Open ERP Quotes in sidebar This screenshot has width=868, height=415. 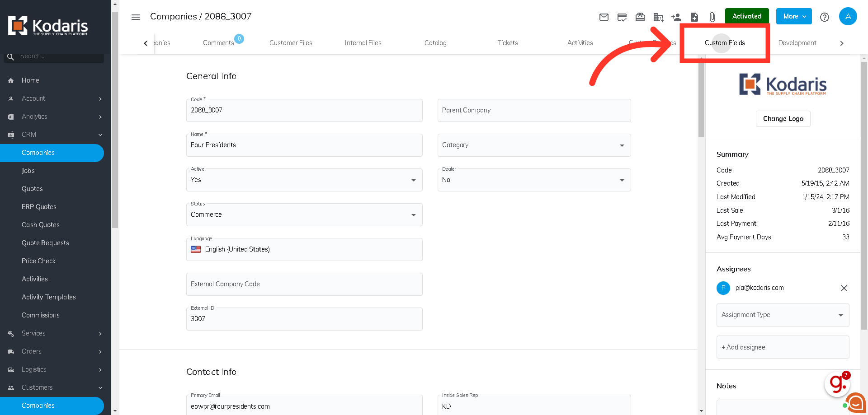tap(39, 207)
